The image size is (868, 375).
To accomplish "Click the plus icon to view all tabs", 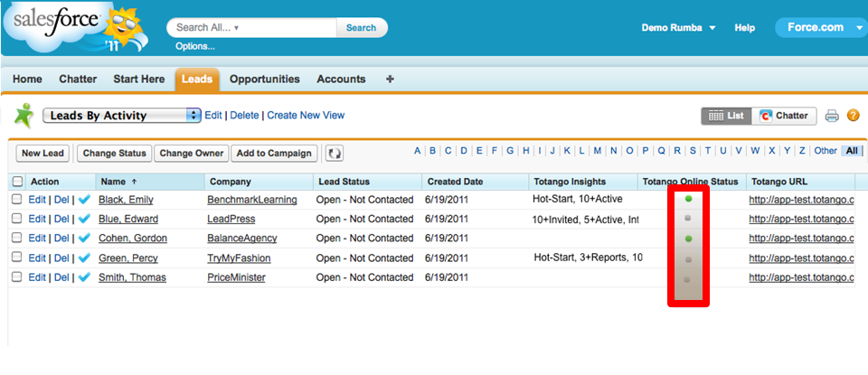I will (390, 80).
